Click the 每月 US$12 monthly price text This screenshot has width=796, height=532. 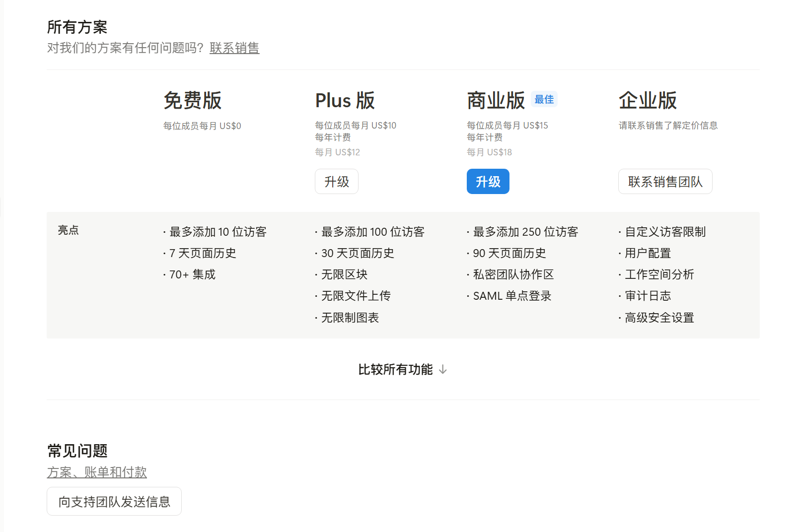(338, 152)
